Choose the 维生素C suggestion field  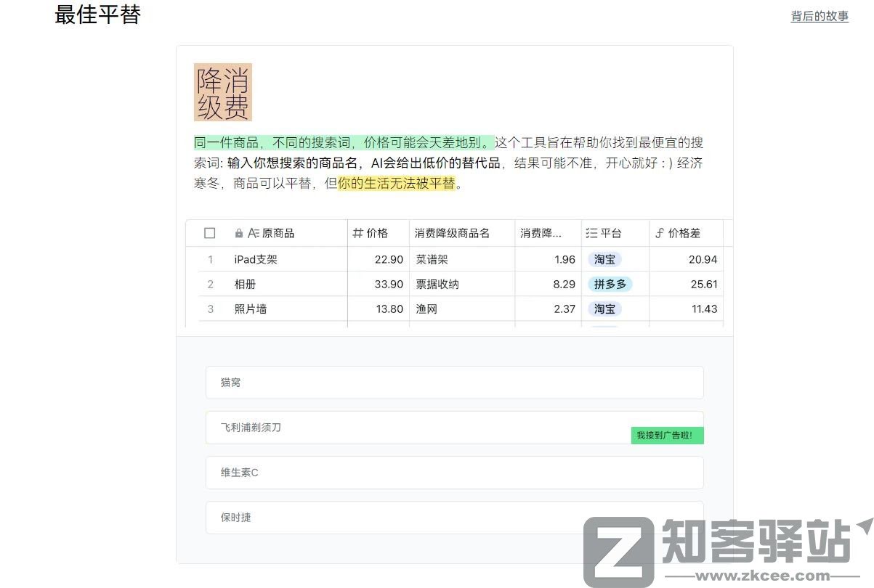[x=454, y=473]
